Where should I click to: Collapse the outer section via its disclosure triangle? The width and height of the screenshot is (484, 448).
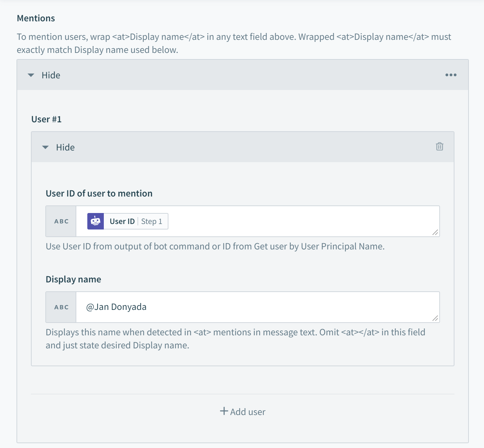tap(31, 75)
